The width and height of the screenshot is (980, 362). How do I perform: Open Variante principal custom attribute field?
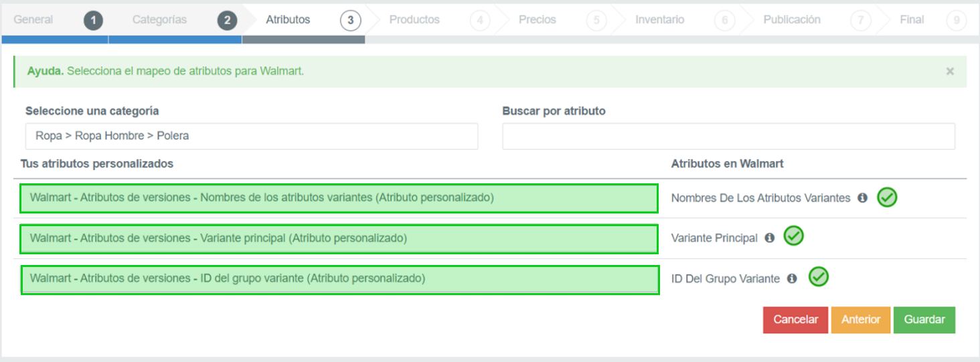(339, 239)
